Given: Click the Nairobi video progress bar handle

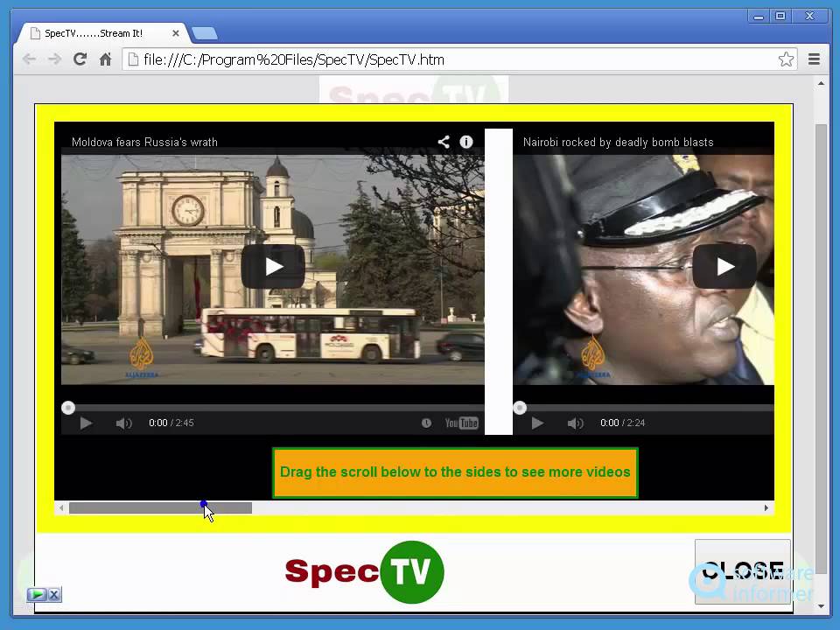Looking at the screenshot, I should (520, 408).
